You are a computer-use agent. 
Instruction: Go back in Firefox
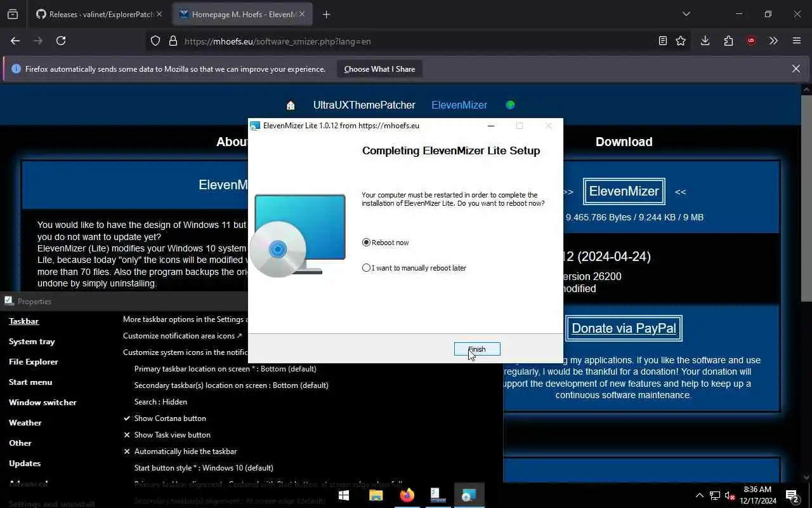15,41
